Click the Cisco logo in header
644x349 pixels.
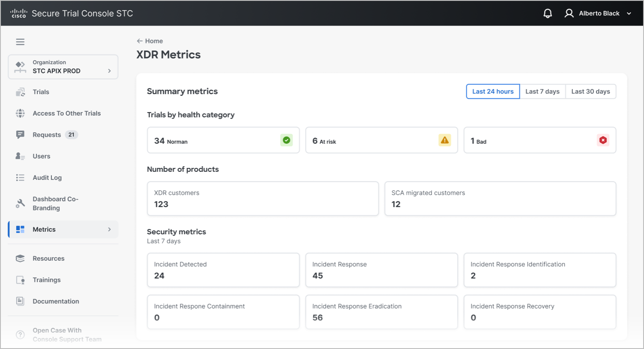pos(18,13)
